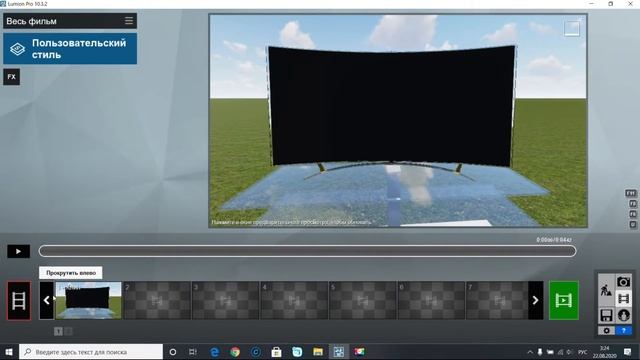Open the notification center icon
This screenshot has width=640, height=360.
[x=627, y=352]
